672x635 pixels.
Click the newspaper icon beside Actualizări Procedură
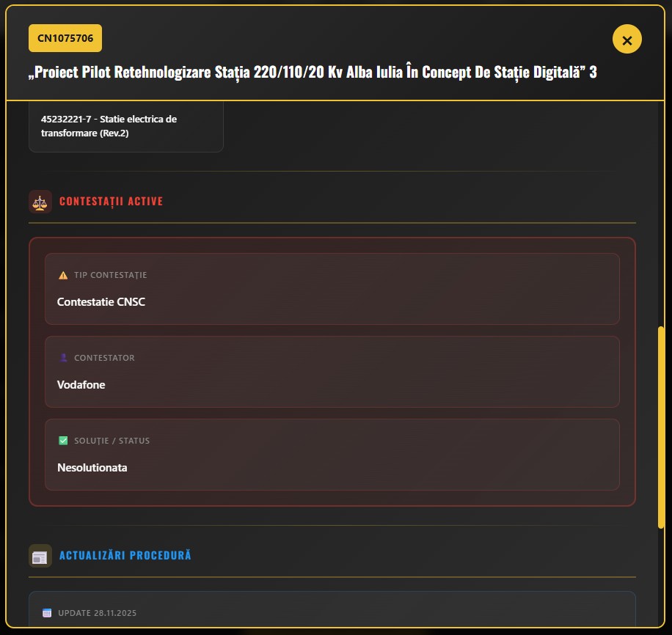click(x=40, y=556)
